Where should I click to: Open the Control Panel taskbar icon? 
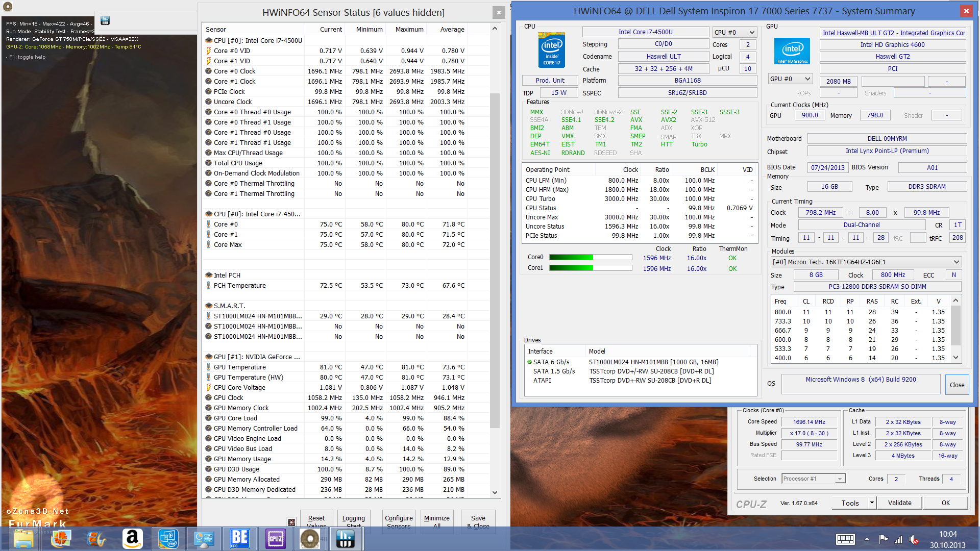tap(204, 539)
